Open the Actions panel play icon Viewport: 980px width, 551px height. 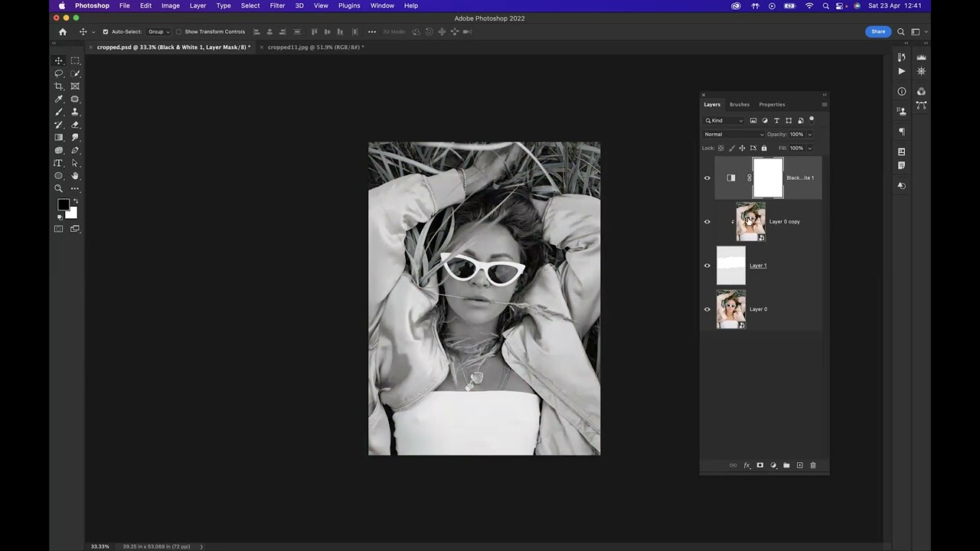[901, 71]
